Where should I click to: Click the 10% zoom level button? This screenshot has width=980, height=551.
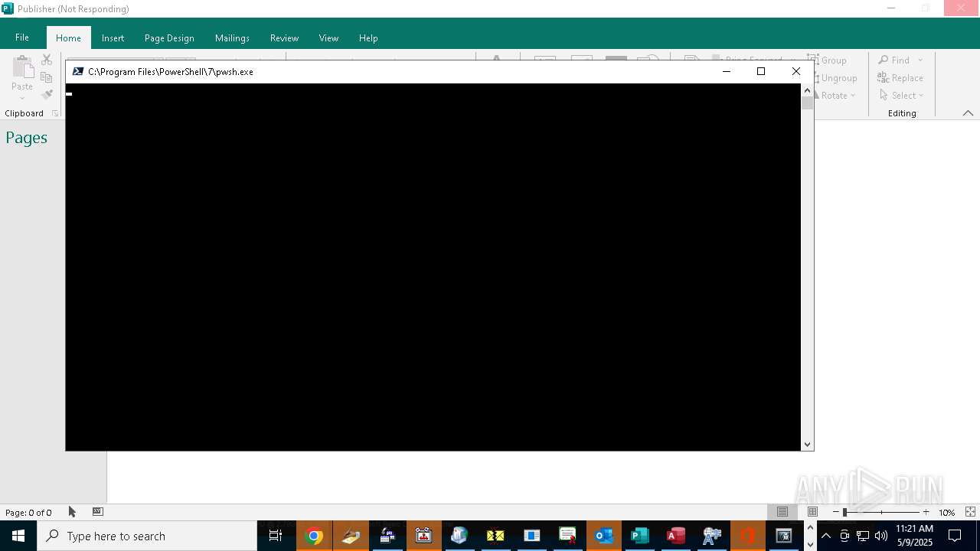point(947,513)
